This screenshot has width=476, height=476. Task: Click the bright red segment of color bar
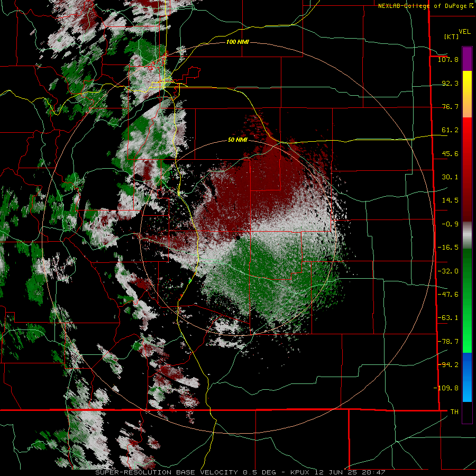pyautogui.click(x=467, y=135)
